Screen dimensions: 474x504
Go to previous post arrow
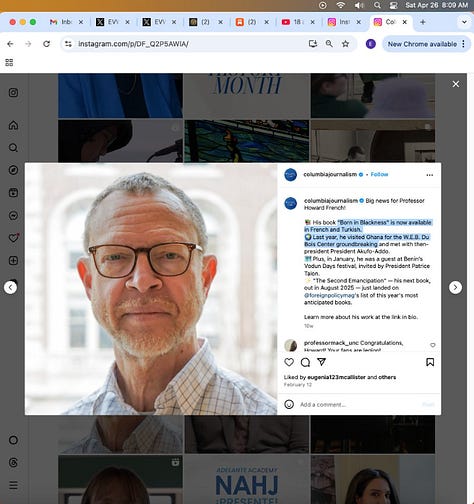10,287
